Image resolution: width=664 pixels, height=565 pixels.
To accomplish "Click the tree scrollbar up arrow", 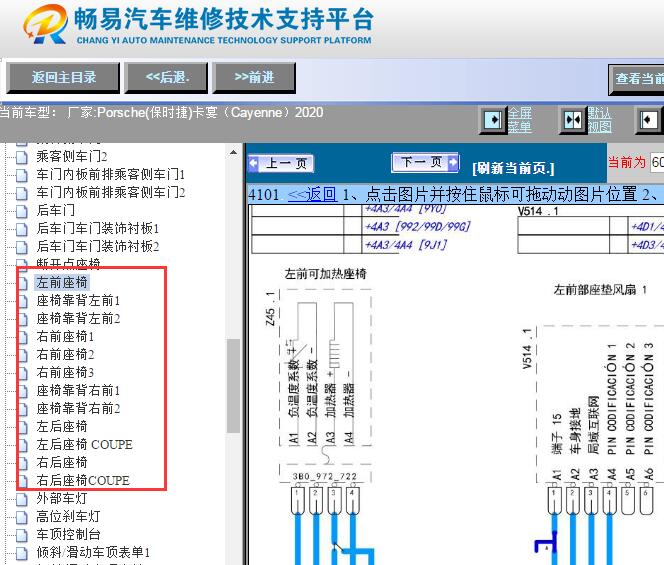I will click(x=233, y=152).
